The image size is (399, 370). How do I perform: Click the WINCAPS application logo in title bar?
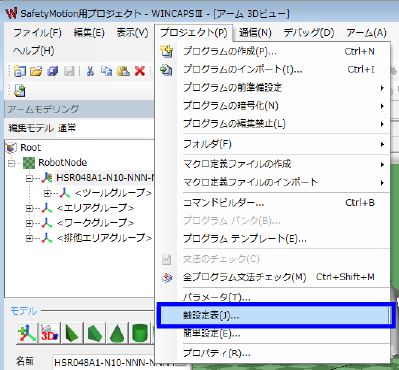pos(11,13)
